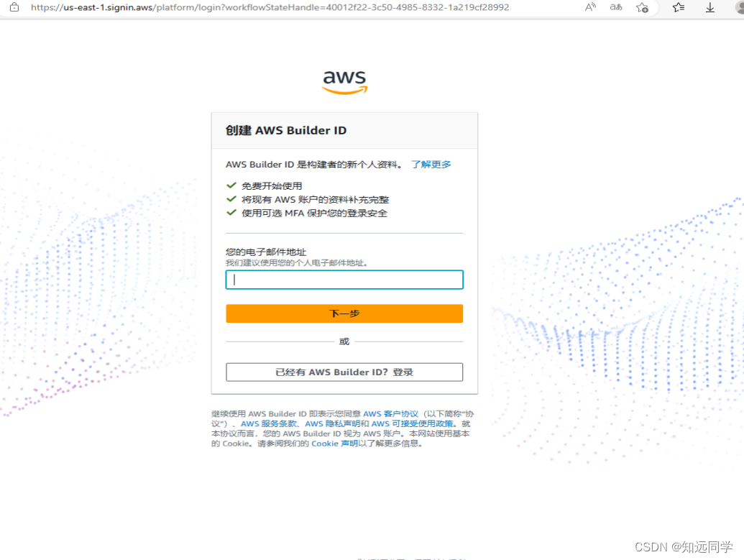Click the 您的电子邮件地址 label
Screen dimensions: 744x560
click(266, 252)
